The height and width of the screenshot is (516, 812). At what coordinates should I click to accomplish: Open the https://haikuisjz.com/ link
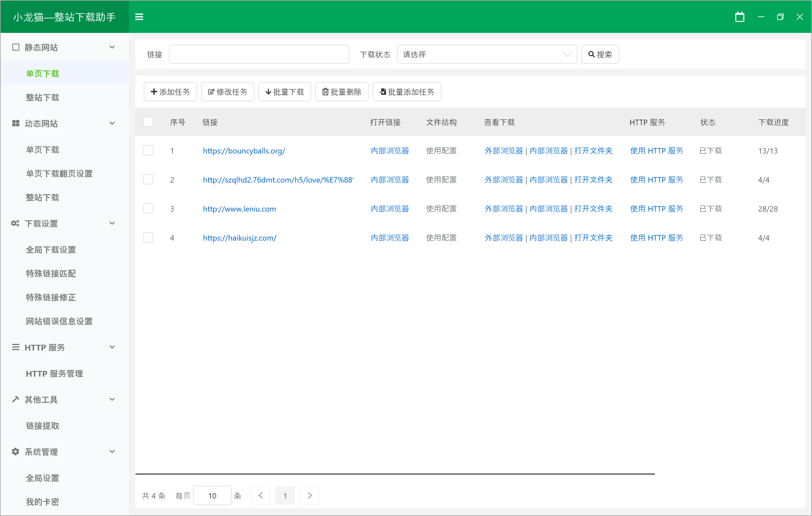pos(240,238)
